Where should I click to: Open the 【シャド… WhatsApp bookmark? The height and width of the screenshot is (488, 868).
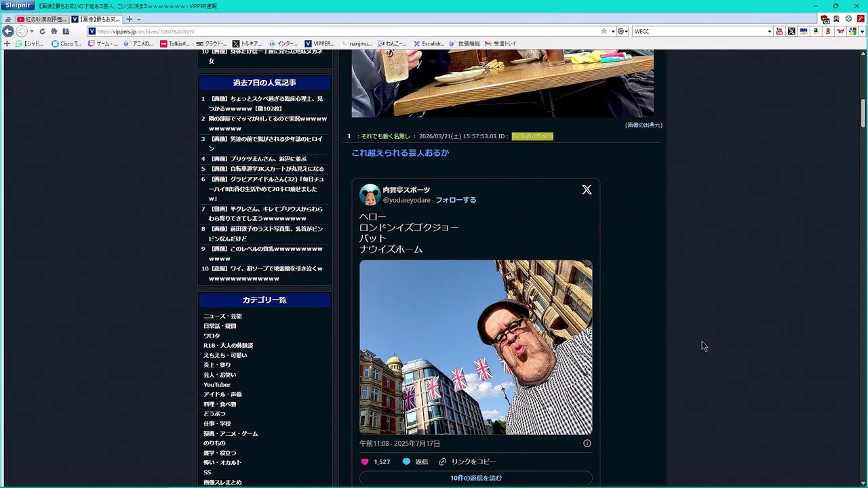pyautogui.click(x=29, y=43)
